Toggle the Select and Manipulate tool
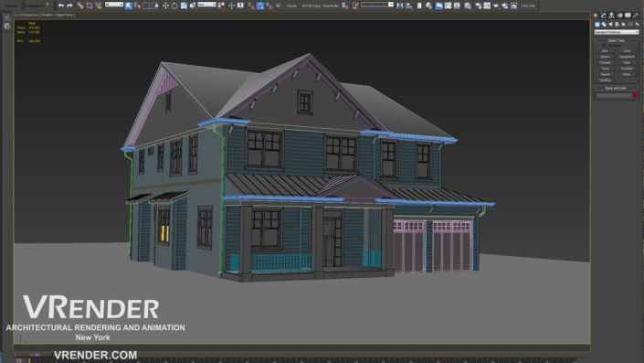Image resolution: width=644 pixels, height=363 pixels. tap(231, 5)
